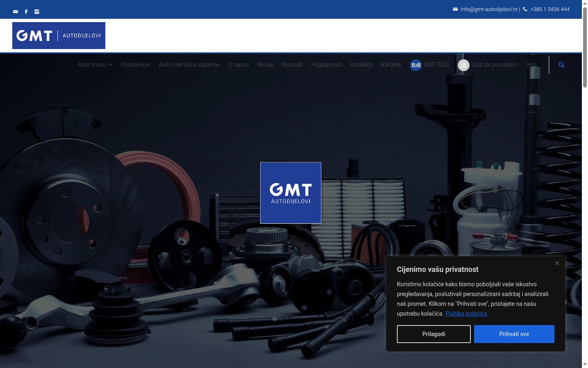Open the Kontakti menu item
Viewport: 588px width, 368px height.
(361, 65)
